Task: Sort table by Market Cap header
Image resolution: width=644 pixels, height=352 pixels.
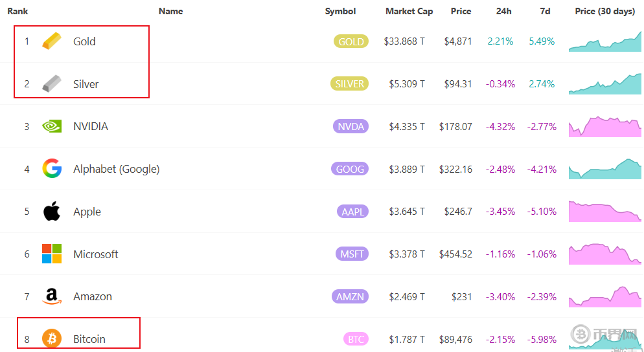Action: pyautogui.click(x=409, y=11)
